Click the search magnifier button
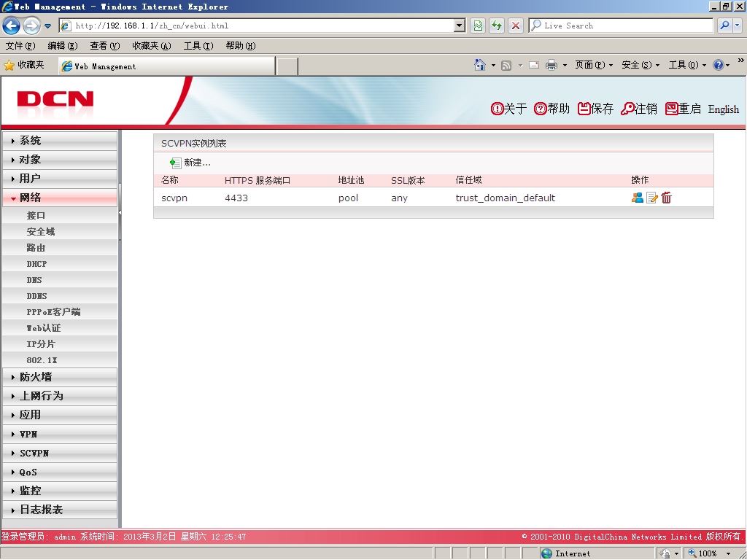The image size is (747, 560). 724,26
